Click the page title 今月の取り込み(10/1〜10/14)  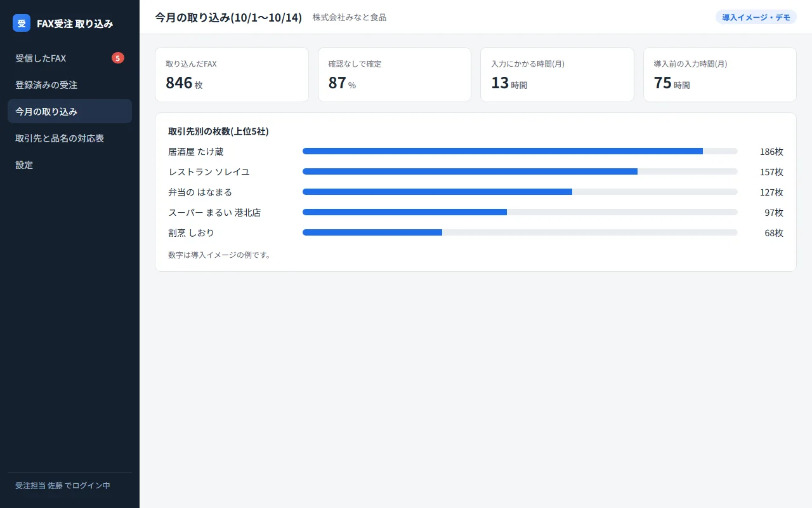click(228, 17)
